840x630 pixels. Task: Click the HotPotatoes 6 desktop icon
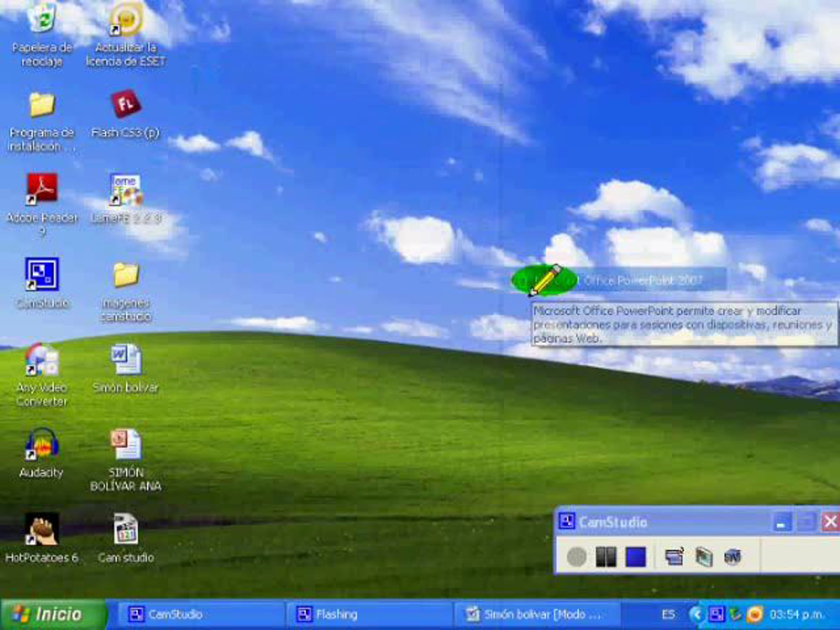[x=42, y=529]
